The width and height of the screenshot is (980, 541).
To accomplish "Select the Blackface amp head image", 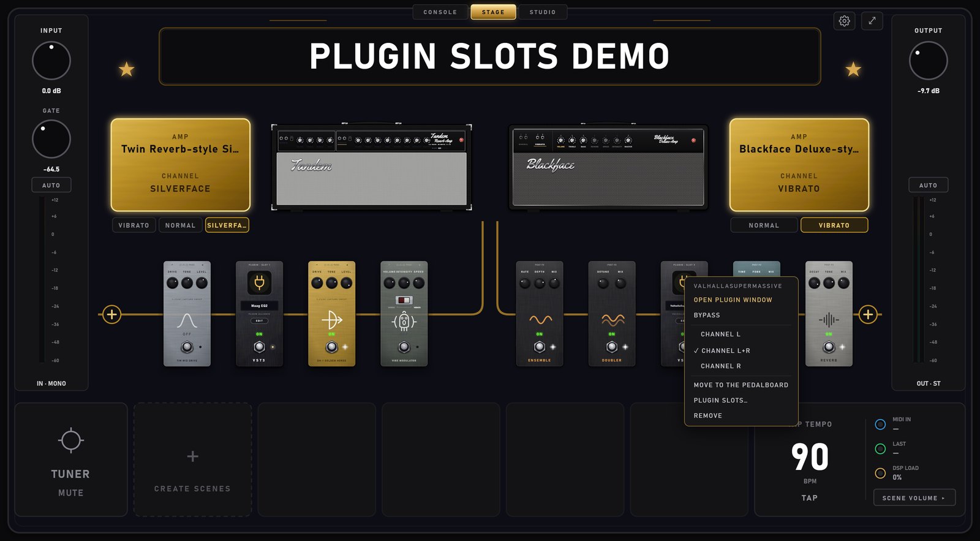I will tap(608, 167).
